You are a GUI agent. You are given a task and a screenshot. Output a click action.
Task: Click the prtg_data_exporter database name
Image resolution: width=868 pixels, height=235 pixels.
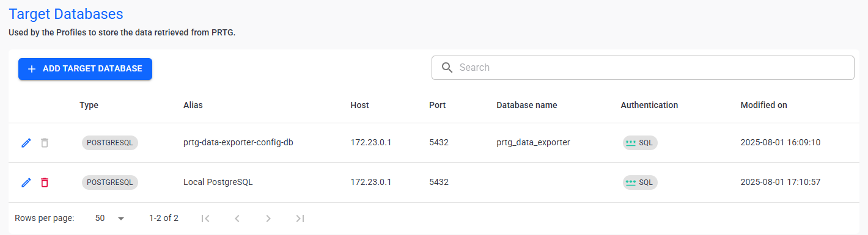tap(533, 143)
